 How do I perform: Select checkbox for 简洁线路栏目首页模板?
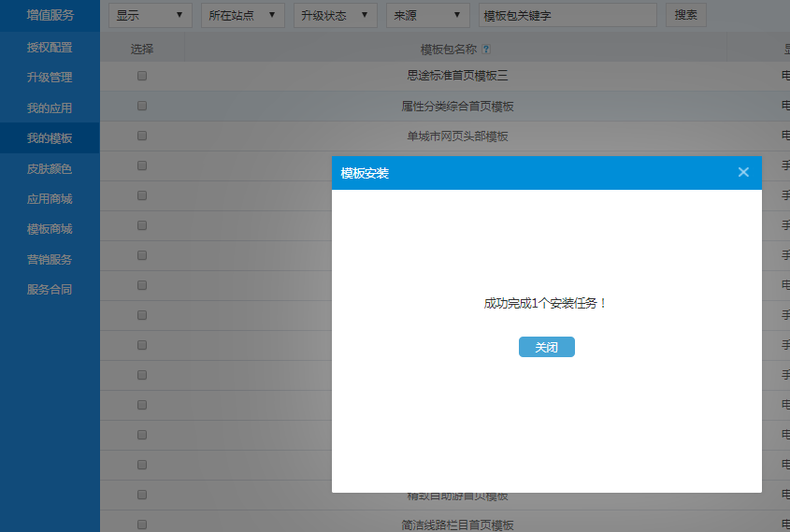click(142, 525)
